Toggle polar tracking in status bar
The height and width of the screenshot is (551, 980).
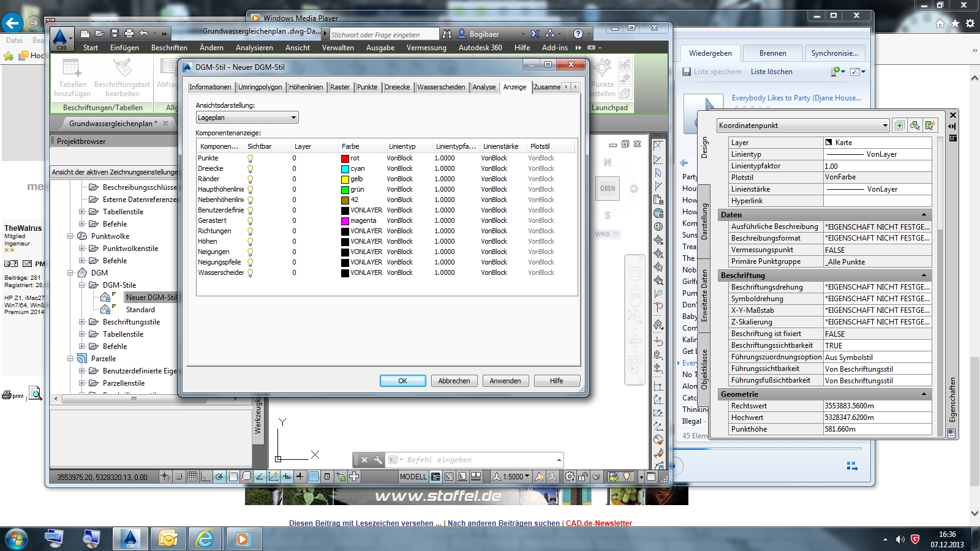click(x=219, y=476)
